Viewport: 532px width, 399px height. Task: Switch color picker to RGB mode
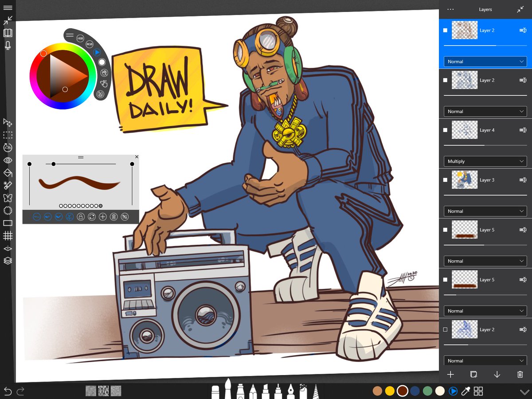point(90,44)
